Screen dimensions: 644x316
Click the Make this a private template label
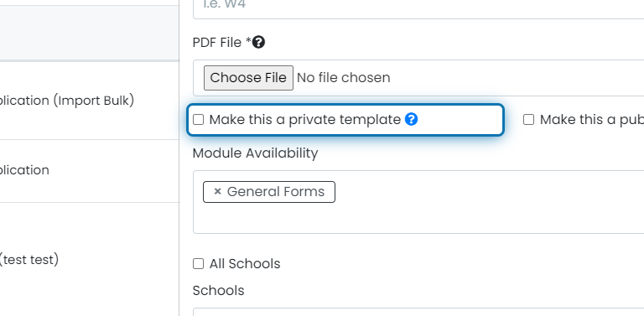(304, 119)
